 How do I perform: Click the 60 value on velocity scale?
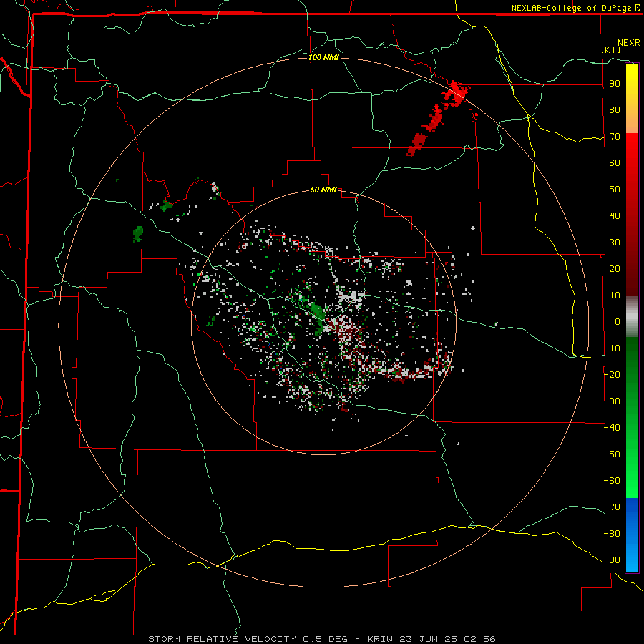coord(615,163)
